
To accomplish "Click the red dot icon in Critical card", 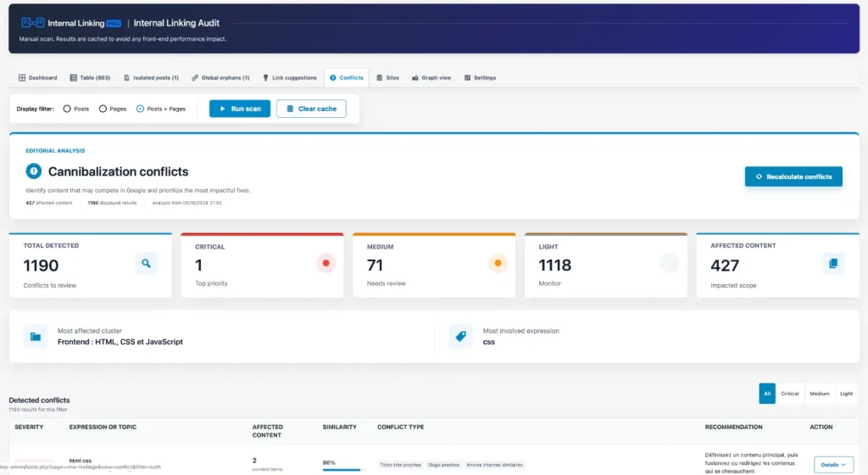I will pos(326,263).
